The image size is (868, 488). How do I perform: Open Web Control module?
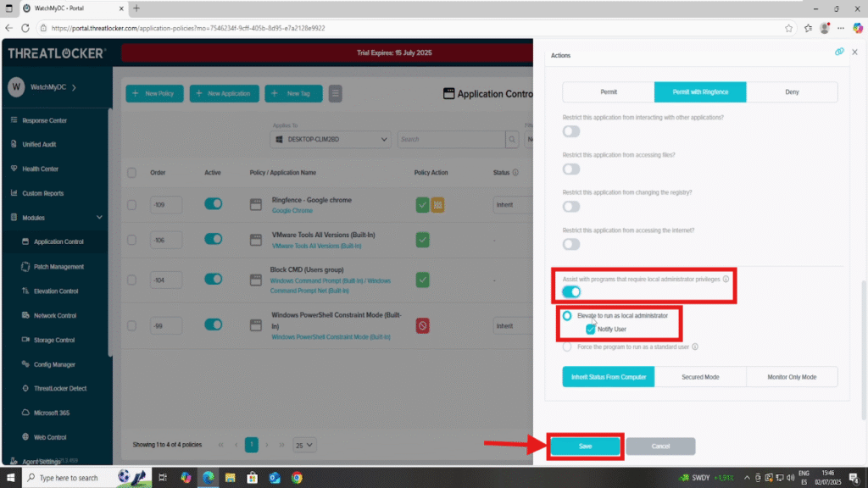[x=50, y=437]
